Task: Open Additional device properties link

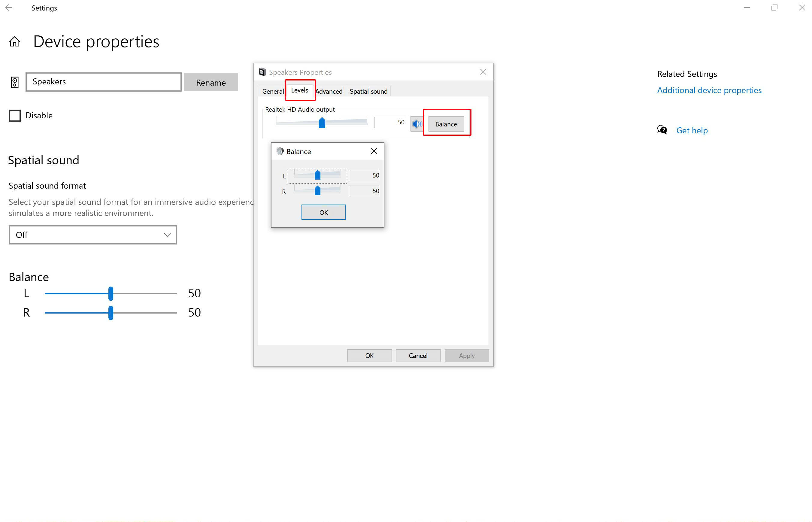Action: (x=709, y=90)
